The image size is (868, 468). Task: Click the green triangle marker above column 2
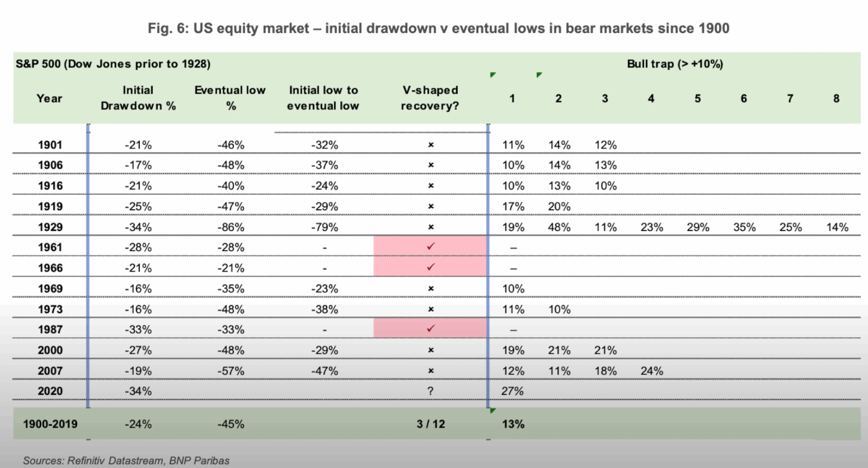point(539,75)
